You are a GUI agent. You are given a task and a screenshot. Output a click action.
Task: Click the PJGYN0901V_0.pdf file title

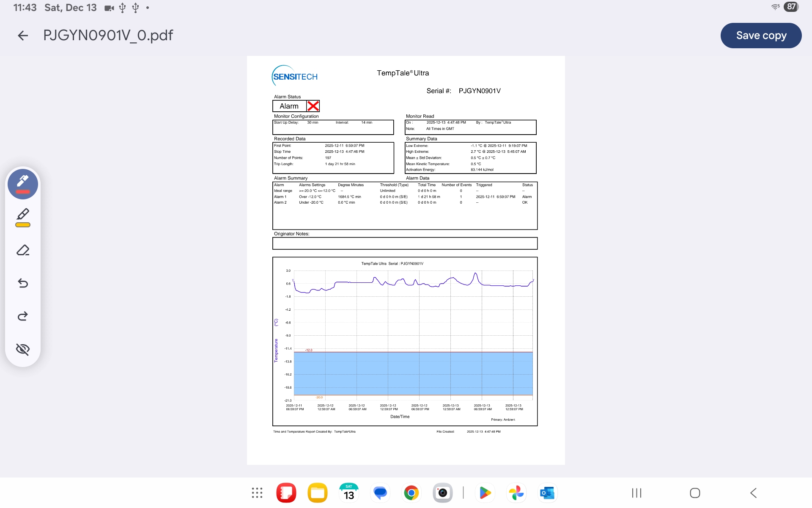pyautogui.click(x=108, y=36)
